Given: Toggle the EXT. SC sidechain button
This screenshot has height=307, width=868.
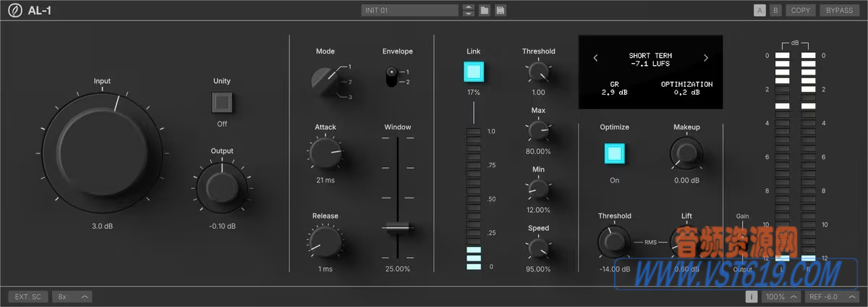Looking at the screenshot, I should click(x=29, y=297).
